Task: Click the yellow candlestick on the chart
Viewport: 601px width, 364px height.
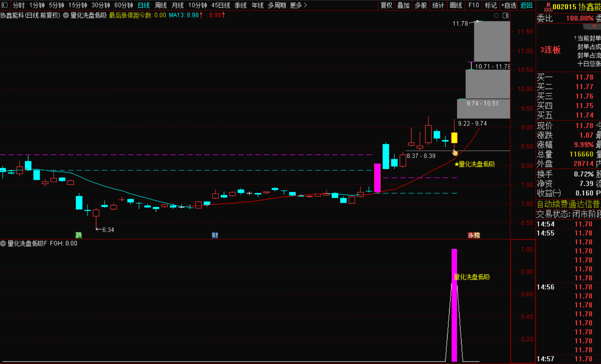Action: coord(454,138)
